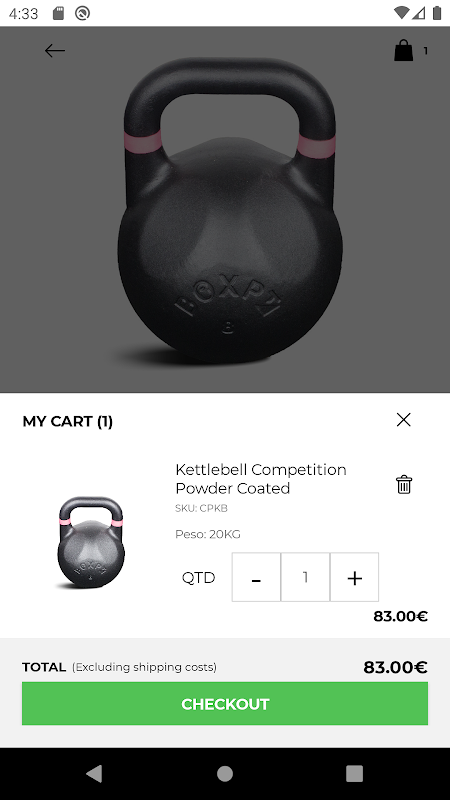Tap the Wi-Fi status icon
The image size is (450, 800).
coord(402,13)
